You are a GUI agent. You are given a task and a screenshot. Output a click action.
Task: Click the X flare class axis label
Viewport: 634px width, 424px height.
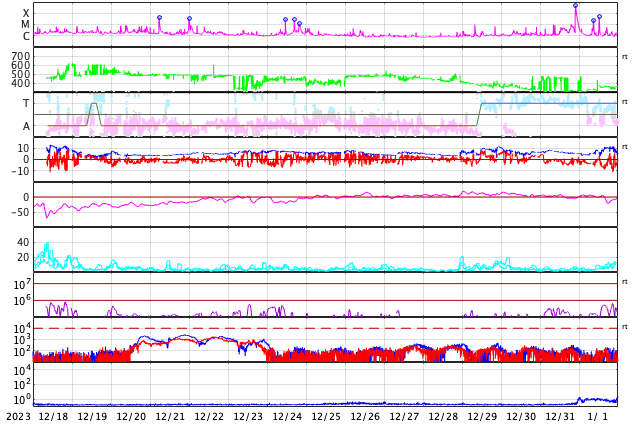point(26,13)
